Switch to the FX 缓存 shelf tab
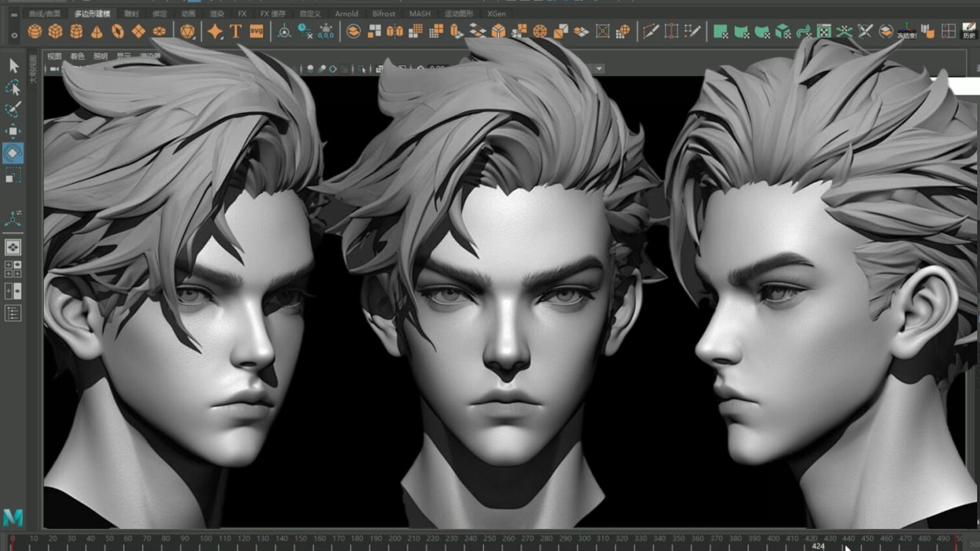Image resolution: width=980 pixels, height=551 pixels. 273,14
